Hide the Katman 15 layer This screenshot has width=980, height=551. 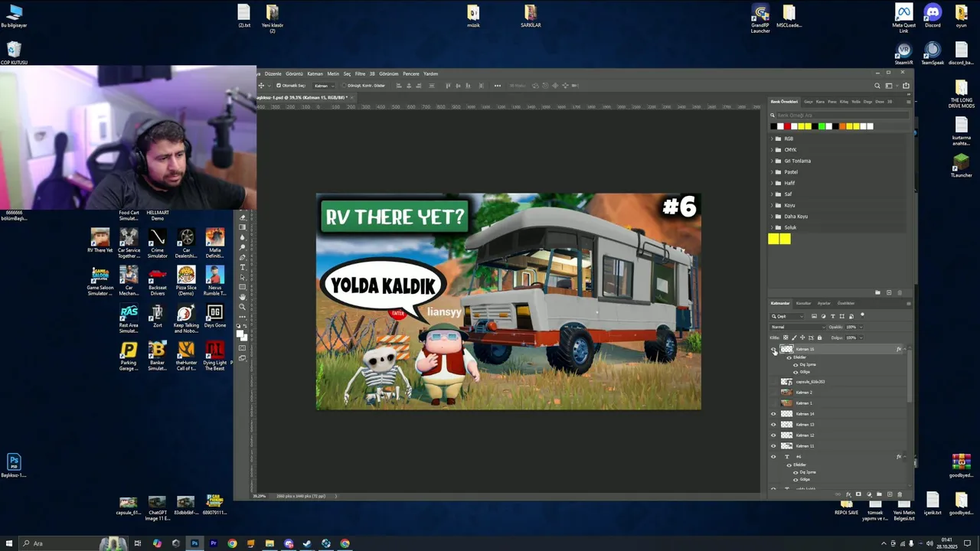click(x=773, y=349)
